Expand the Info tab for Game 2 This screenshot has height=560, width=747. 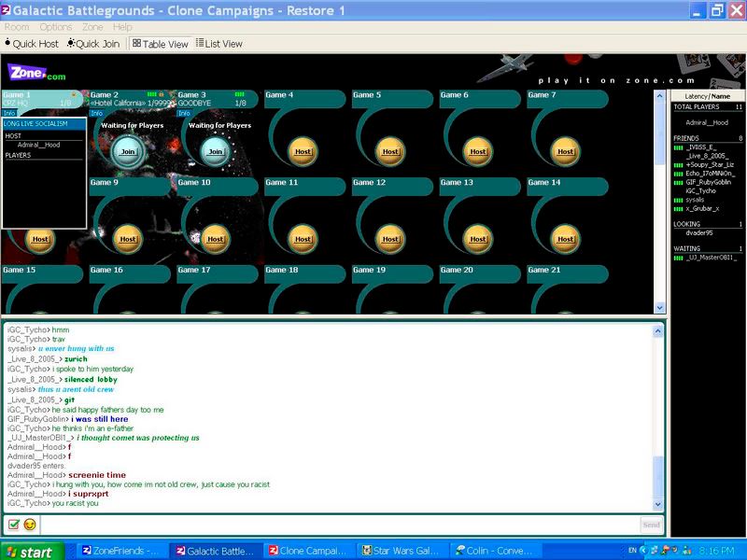coord(97,113)
